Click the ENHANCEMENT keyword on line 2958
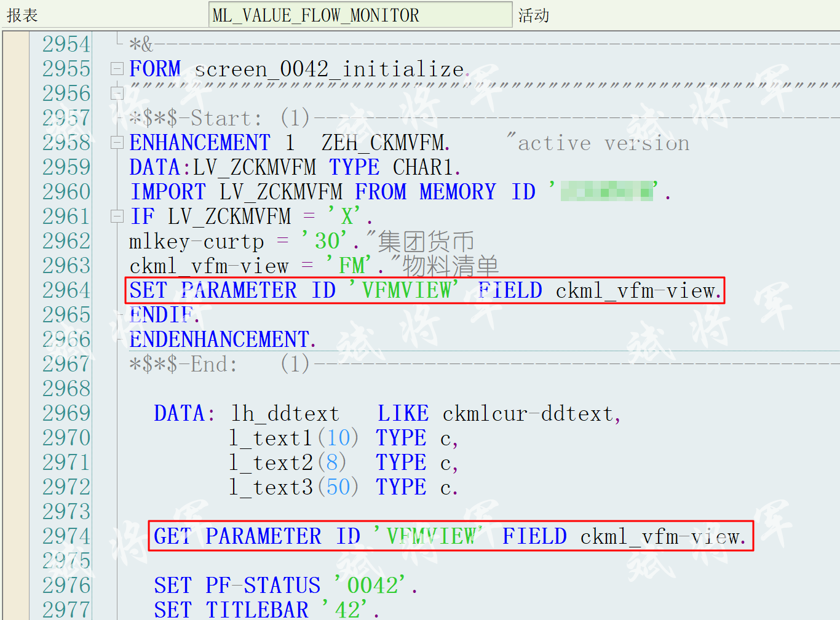 [x=200, y=143]
